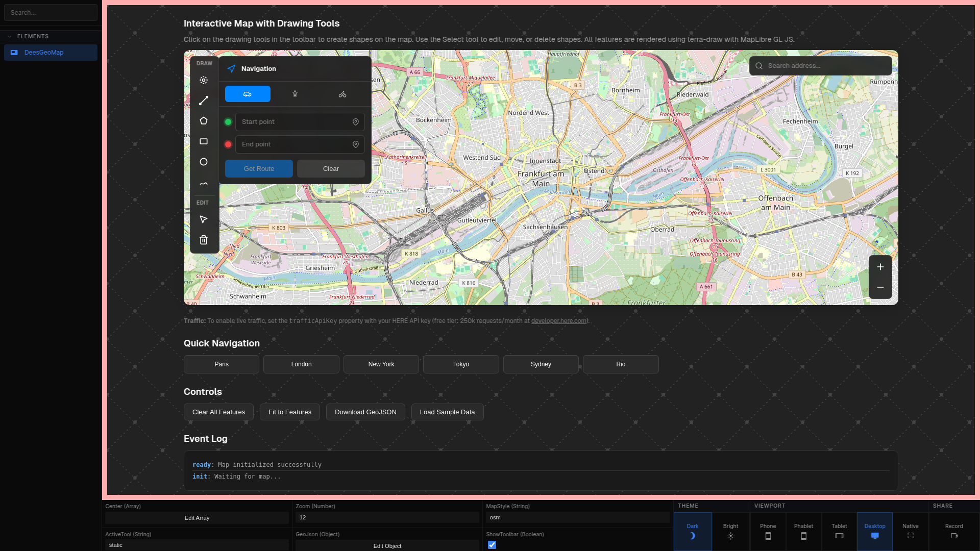The image size is (980, 551).
Task: Collapse the Elements section chevron
Action: [10, 36]
